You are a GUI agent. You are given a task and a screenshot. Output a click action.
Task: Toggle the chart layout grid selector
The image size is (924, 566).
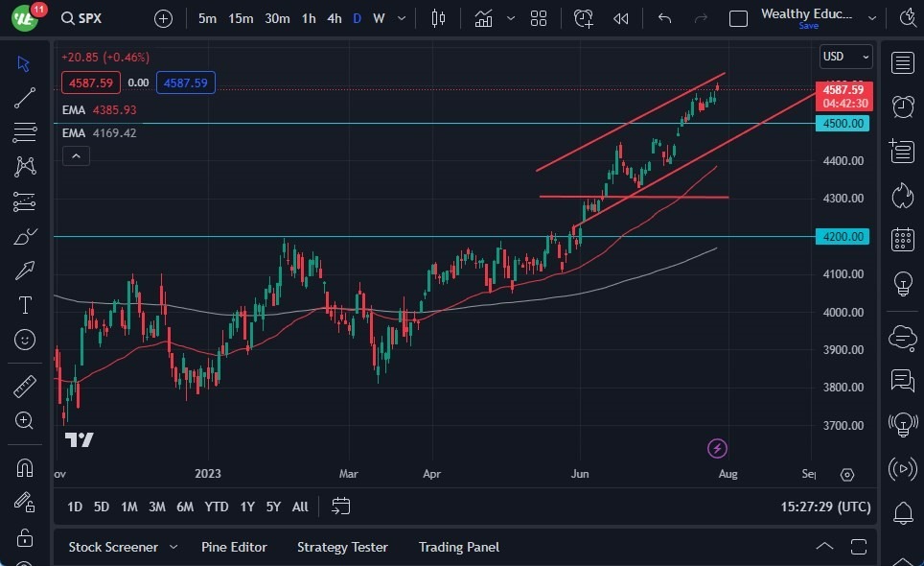coord(537,17)
